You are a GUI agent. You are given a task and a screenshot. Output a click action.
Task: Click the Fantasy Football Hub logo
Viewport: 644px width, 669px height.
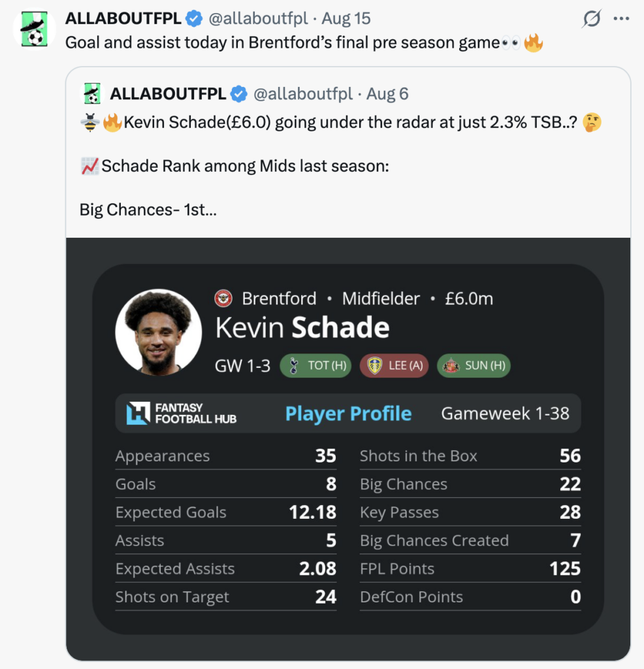182,413
